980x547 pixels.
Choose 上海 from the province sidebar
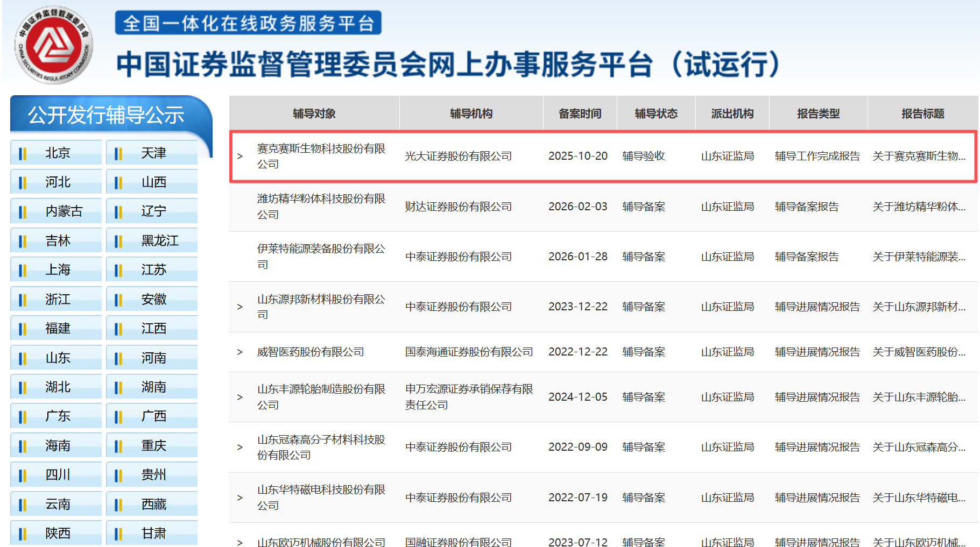point(58,270)
